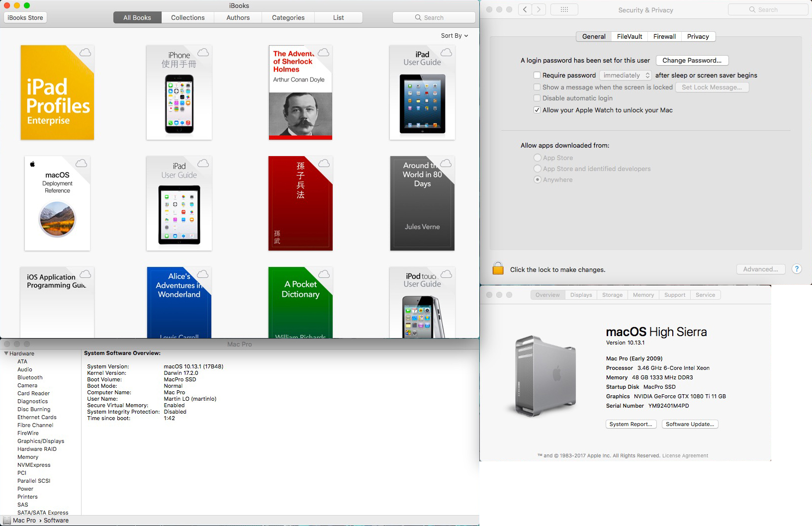Switch to Categories tab in iBooks
Screen dimensions: 812x526
click(x=288, y=17)
